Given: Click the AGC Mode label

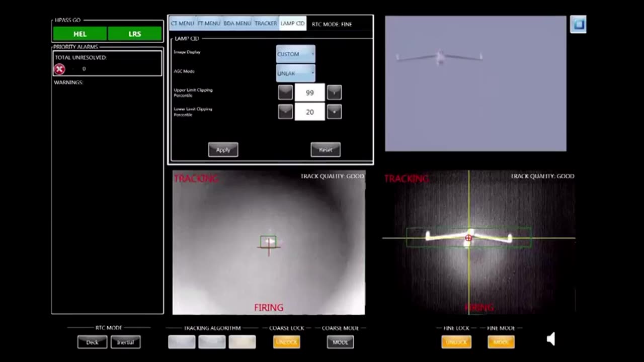Looking at the screenshot, I should (184, 71).
